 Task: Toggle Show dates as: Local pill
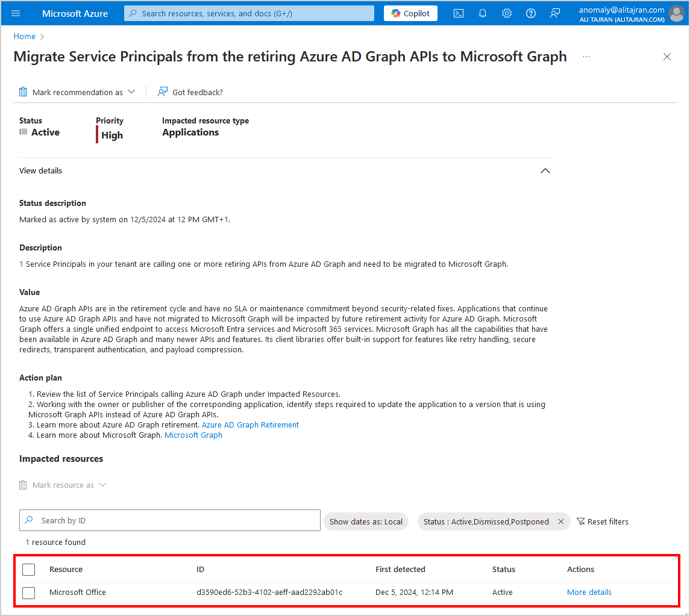[366, 522]
